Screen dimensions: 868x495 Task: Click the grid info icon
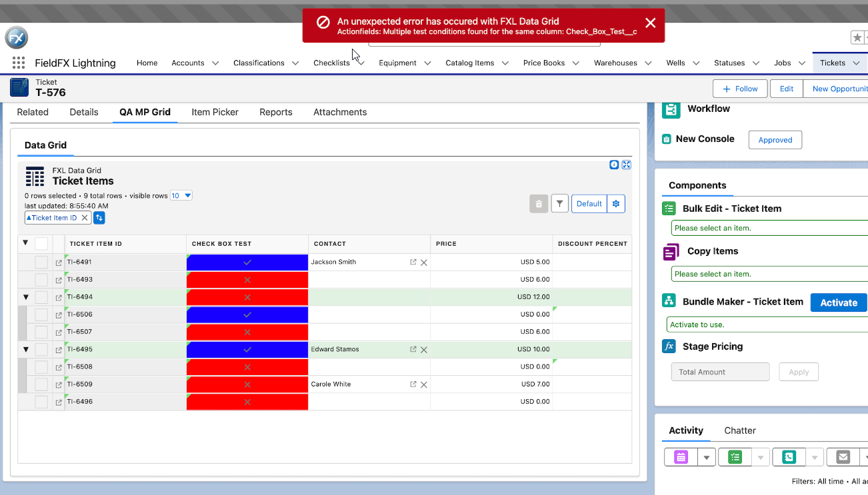(614, 165)
